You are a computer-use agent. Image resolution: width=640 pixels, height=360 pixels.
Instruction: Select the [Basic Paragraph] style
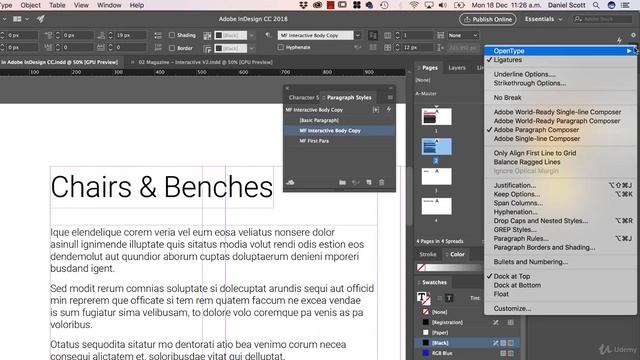coord(339,120)
